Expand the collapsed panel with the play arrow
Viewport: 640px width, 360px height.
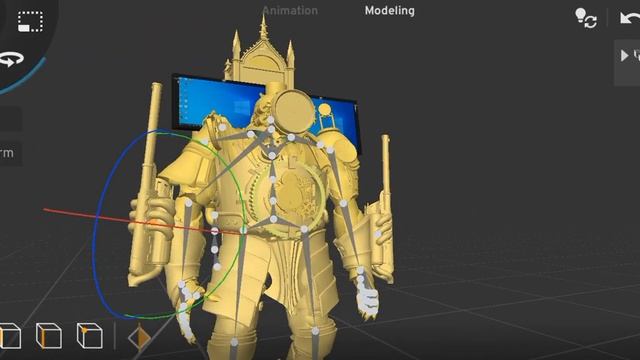click(x=624, y=56)
